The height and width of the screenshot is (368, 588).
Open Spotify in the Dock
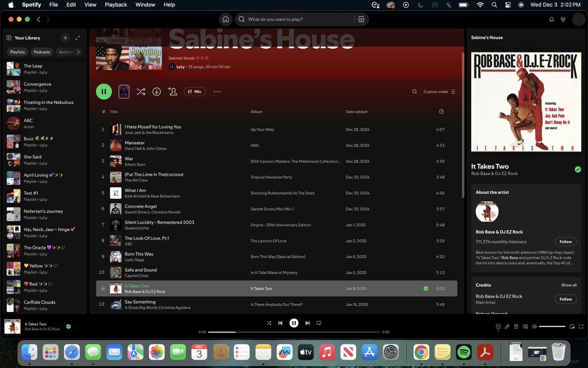click(464, 352)
